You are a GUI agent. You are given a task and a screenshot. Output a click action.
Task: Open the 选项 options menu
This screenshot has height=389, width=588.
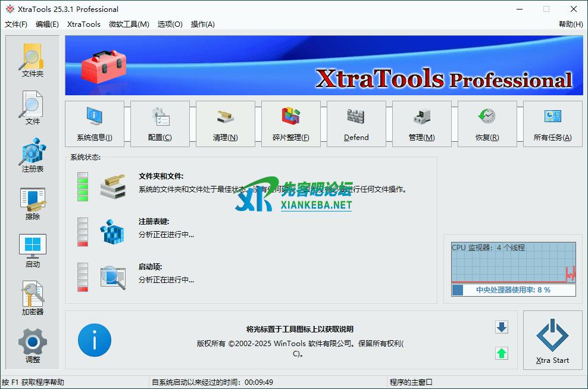point(170,24)
